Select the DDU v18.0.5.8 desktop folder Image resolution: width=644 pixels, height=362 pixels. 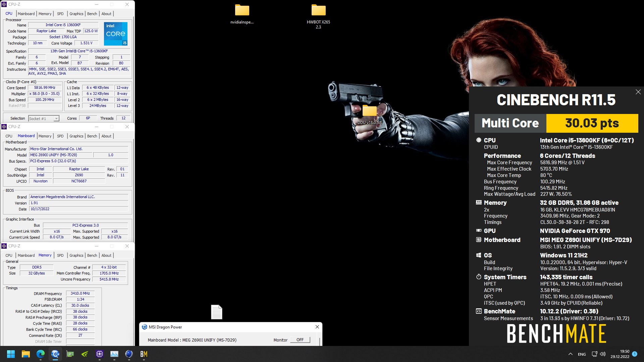point(369,115)
